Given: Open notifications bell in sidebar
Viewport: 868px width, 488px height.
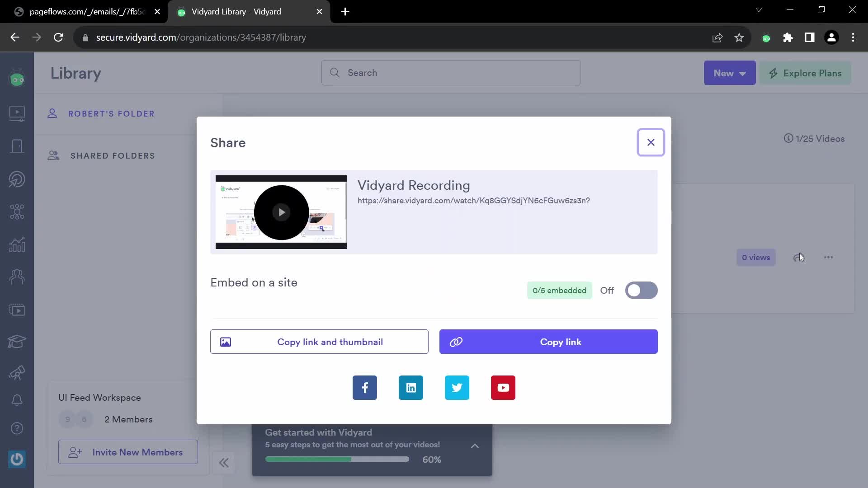Looking at the screenshot, I should (17, 400).
